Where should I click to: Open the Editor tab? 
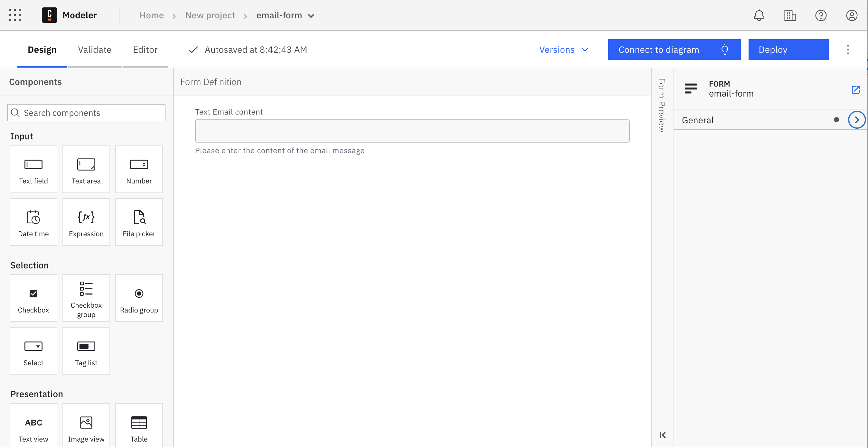click(x=145, y=50)
